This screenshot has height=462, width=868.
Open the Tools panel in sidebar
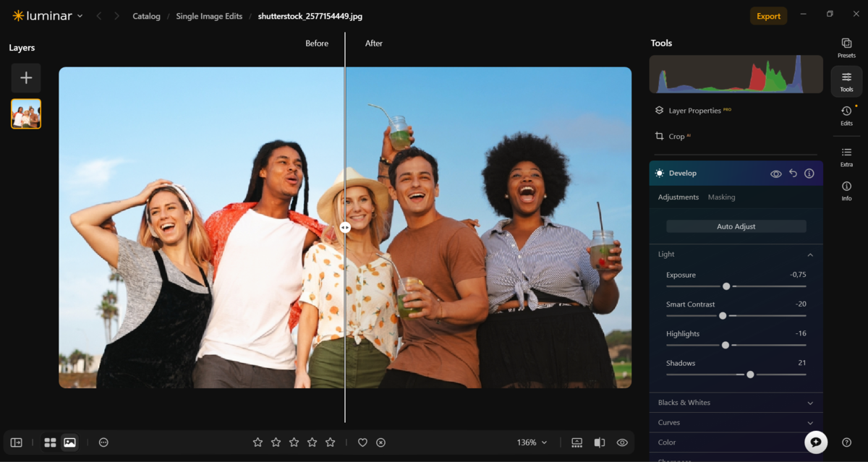(x=846, y=82)
